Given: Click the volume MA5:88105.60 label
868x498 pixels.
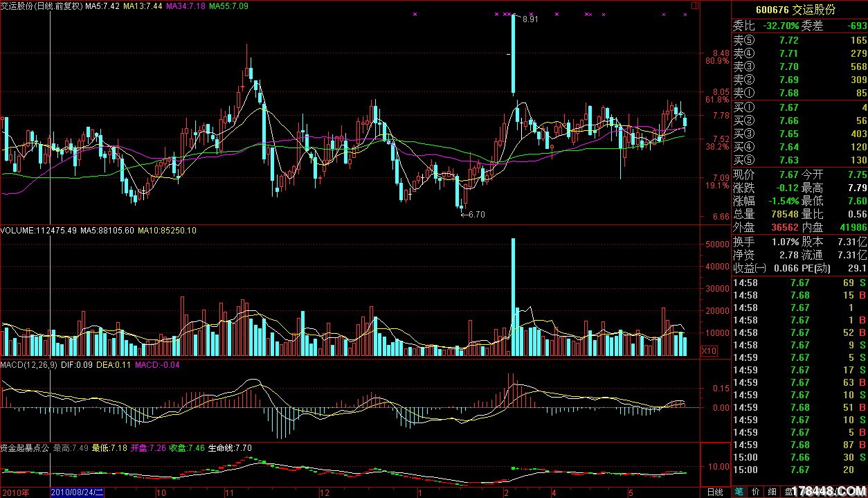Looking at the screenshot, I should coord(107,231).
